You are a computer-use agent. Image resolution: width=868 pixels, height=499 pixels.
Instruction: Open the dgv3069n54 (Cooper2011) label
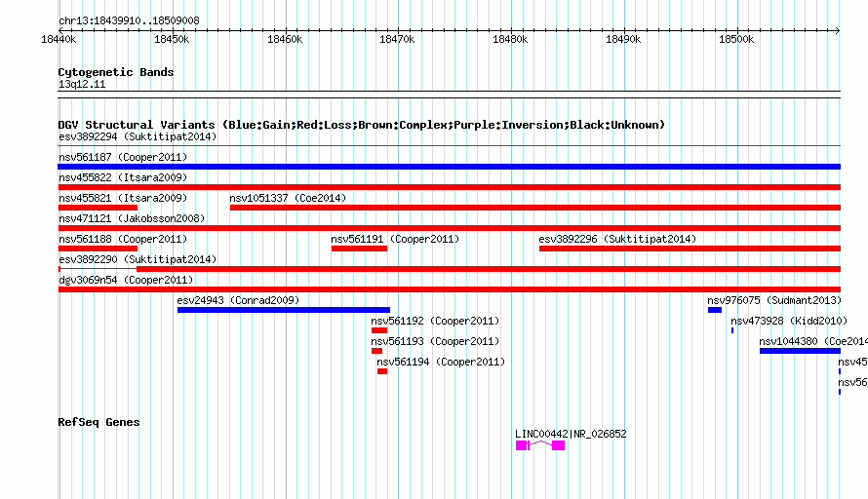[126, 280]
